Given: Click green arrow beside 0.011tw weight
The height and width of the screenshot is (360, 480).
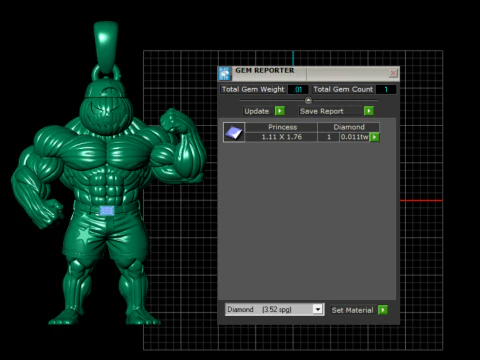Looking at the screenshot, I should pyautogui.click(x=375, y=137).
